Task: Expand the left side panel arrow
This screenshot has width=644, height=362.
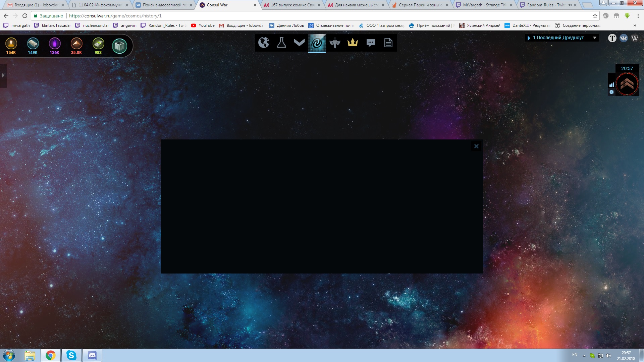Action: click(3, 75)
